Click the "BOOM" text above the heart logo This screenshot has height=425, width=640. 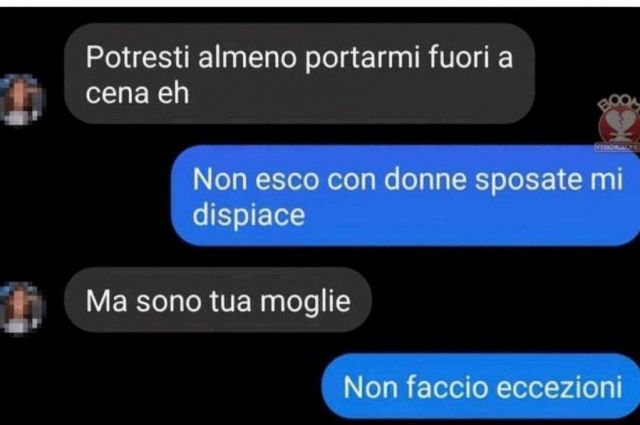pos(619,102)
